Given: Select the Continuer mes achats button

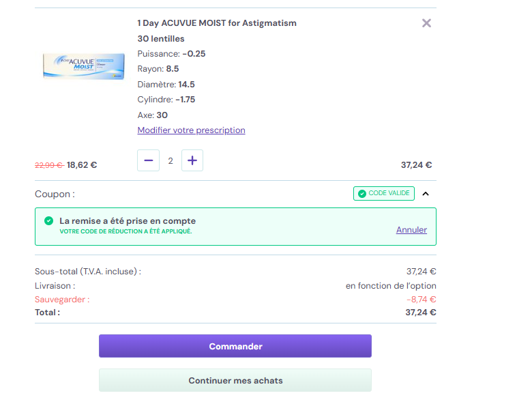Looking at the screenshot, I should tap(235, 380).
